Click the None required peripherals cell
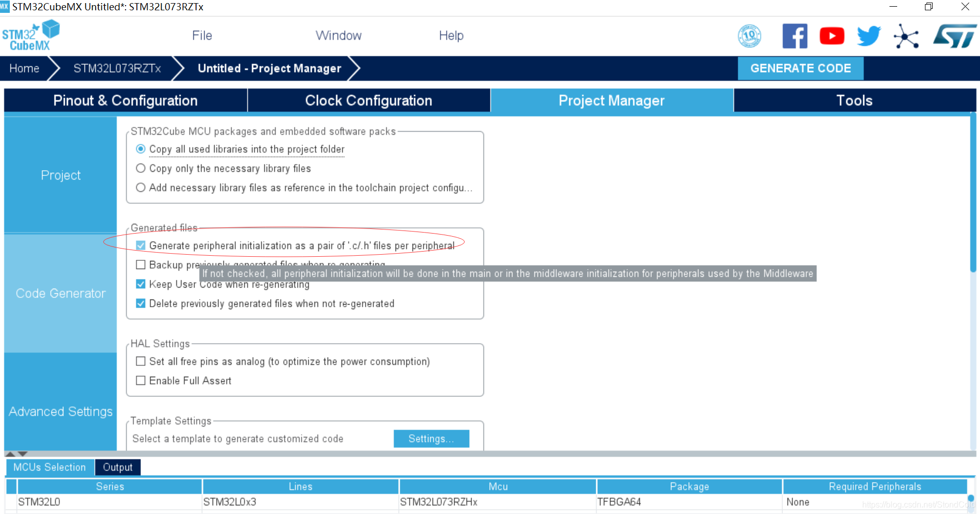Image resolution: width=980 pixels, height=514 pixels. 875,502
